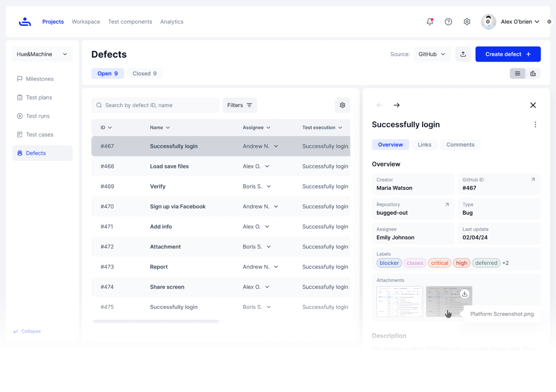Image resolution: width=556 pixels, height=392 pixels.
Task: Open the three-dot menu for Successfully login
Action: 535,124
